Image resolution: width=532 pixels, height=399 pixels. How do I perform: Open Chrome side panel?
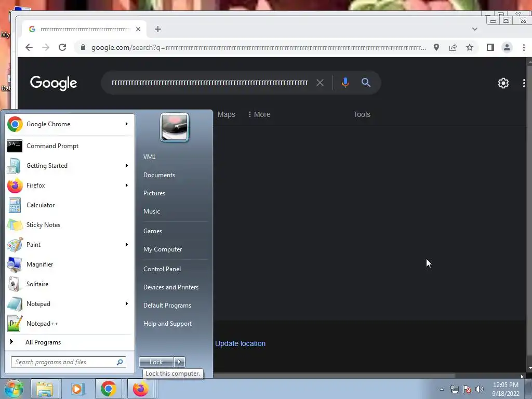click(x=490, y=47)
